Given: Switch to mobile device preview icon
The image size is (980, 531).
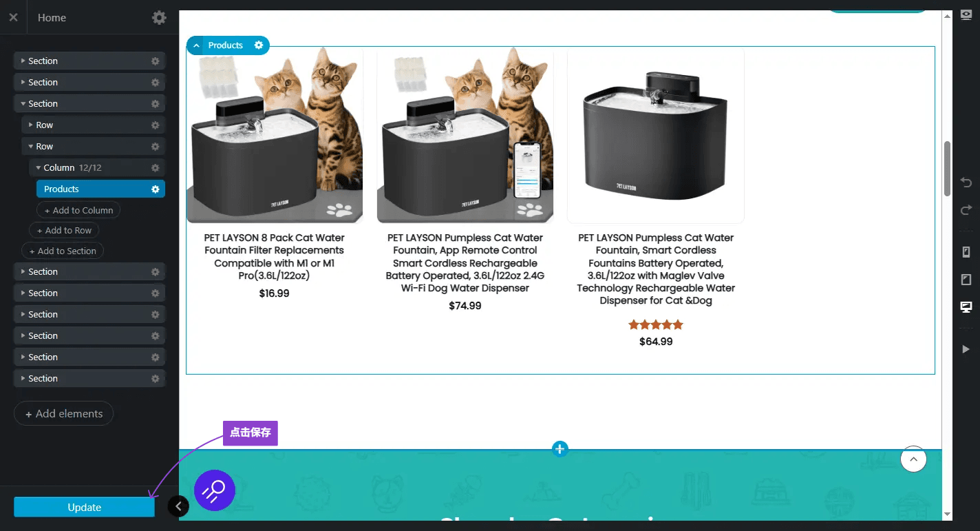Looking at the screenshot, I should (966, 252).
